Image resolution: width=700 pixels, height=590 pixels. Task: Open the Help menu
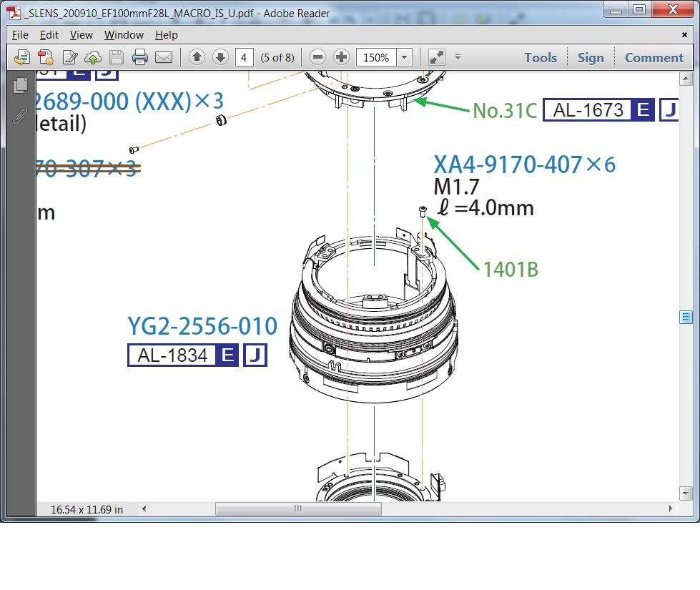pyautogui.click(x=167, y=35)
